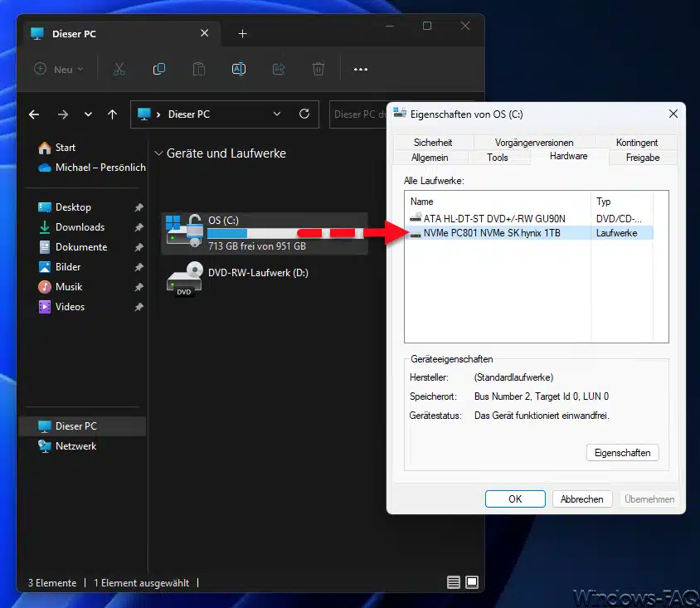Click the Delete trash icon

(x=318, y=69)
